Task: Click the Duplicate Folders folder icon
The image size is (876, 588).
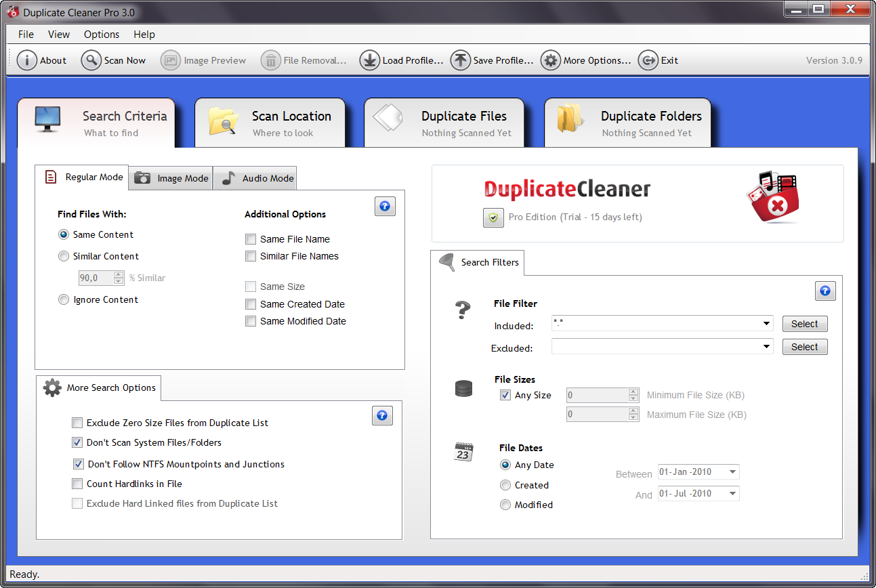Action: click(570, 119)
